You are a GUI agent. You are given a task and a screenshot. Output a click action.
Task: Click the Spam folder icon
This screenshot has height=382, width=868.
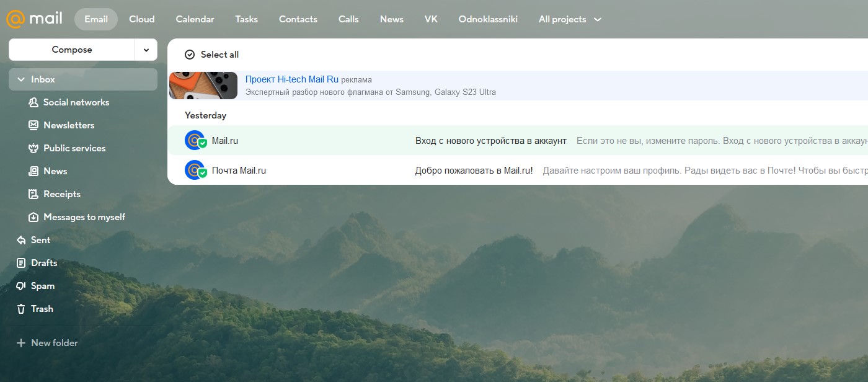(20, 285)
